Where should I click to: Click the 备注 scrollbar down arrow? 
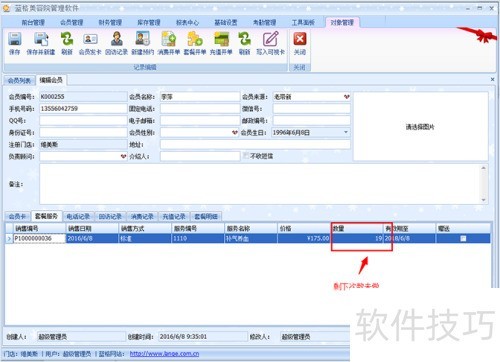(x=484, y=200)
